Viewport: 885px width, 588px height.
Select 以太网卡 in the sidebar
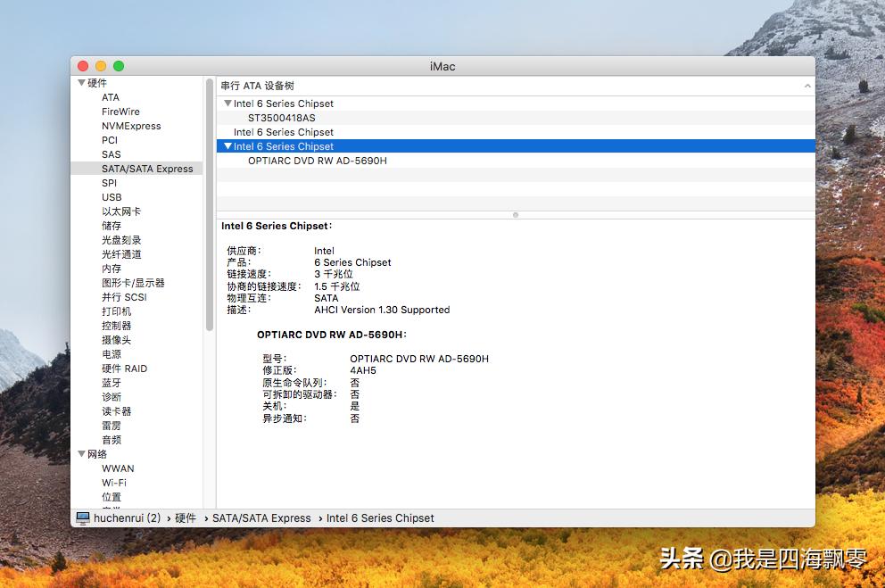pos(121,211)
